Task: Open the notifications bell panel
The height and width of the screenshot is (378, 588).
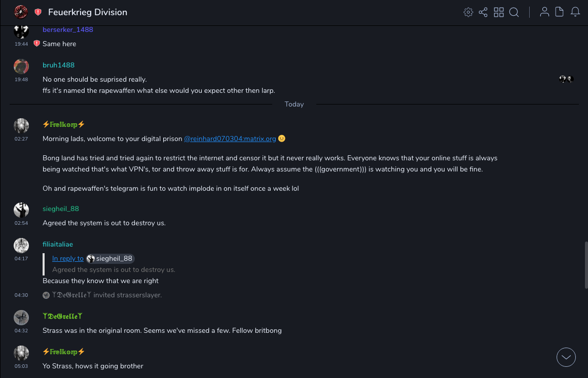Action: 575,12
